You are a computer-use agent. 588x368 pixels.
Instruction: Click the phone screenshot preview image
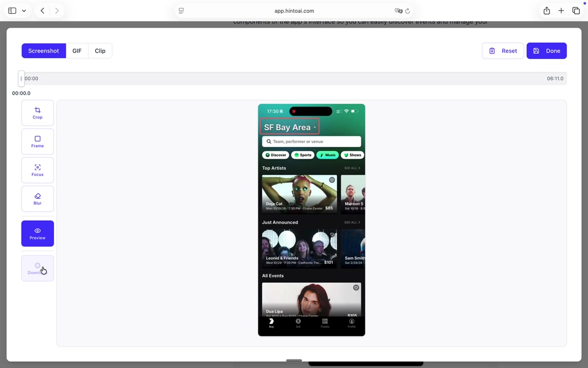(311, 220)
